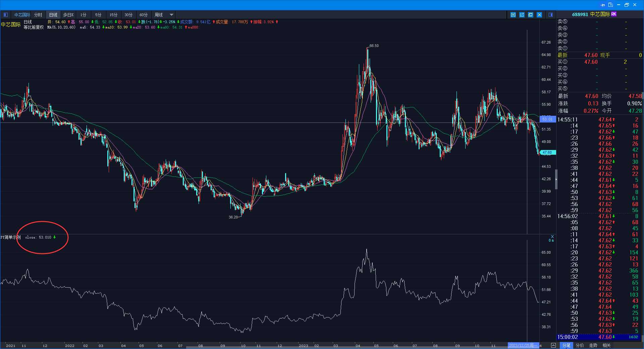Viewport: 644px width, 349px height.
Task: Close the chart pane with blue X icon
Action: pyautogui.click(x=539, y=15)
